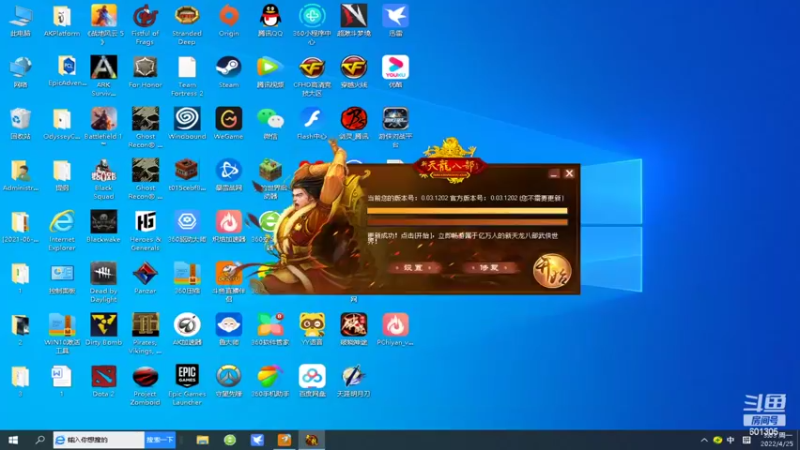Click the launcher update progress bar

tap(467, 211)
